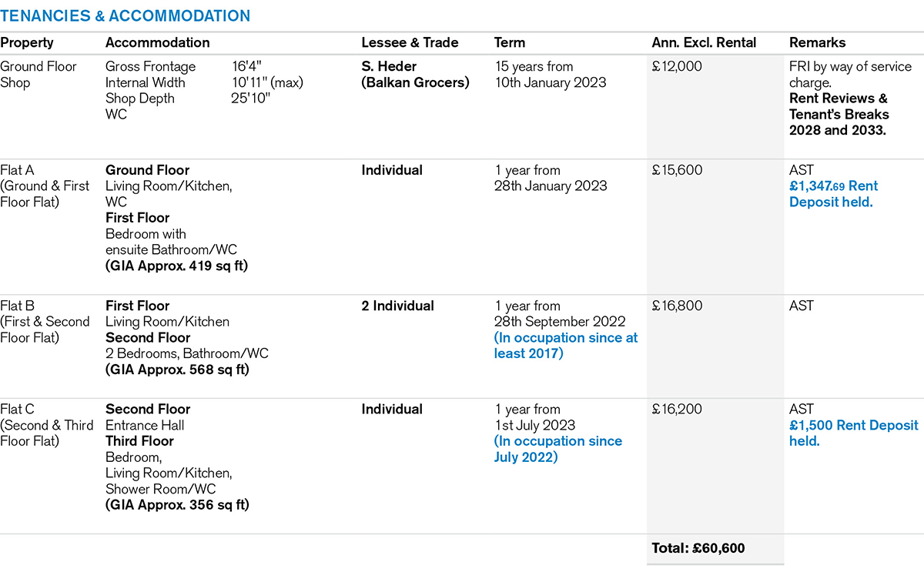This screenshot has width=924, height=572.
Task: Select the Term column header
Action: click(510, 43)
